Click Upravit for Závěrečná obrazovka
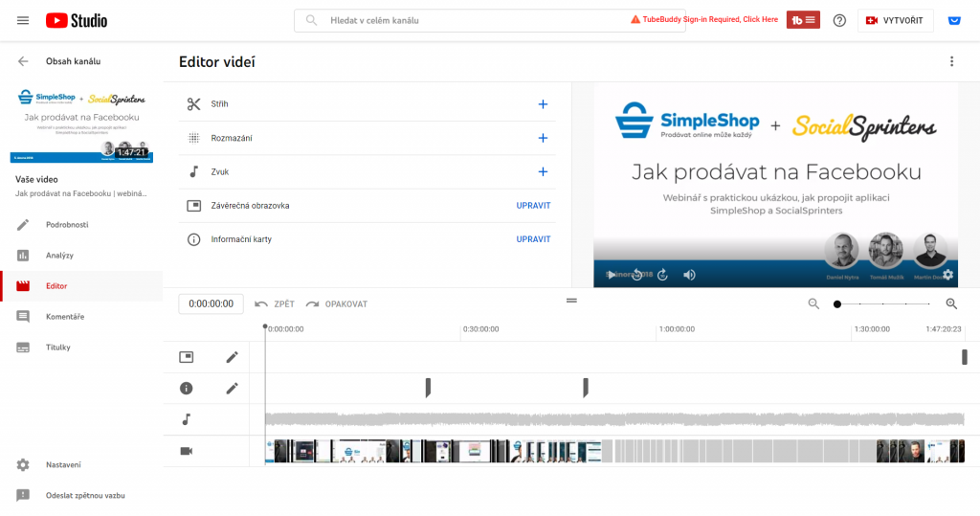Screen dimensions: 980x516 (x=533, y=206)
